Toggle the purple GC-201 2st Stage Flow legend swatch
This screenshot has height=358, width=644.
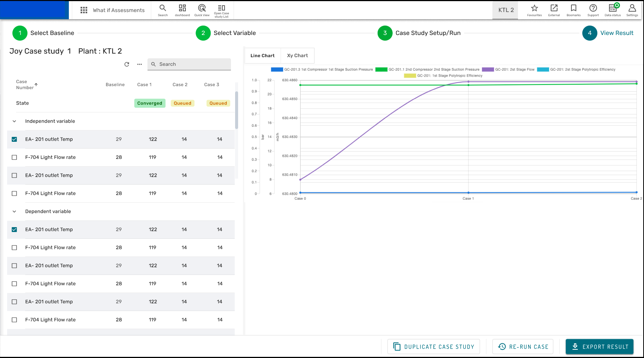pos(488,70)
